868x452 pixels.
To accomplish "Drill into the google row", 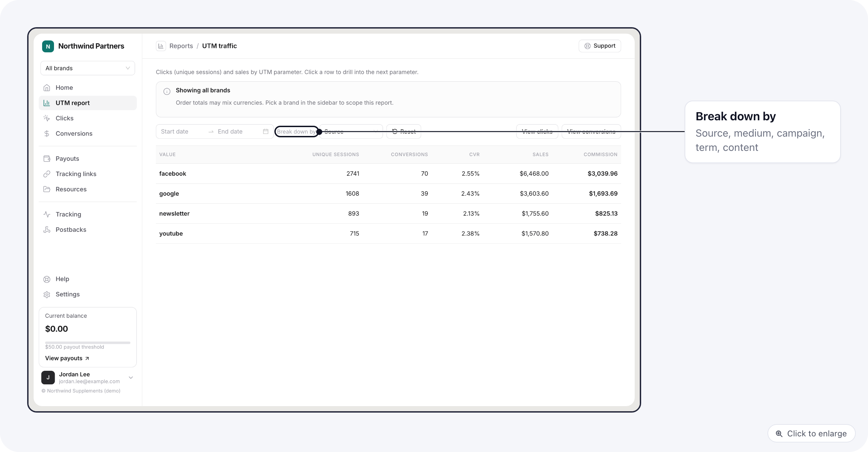I will point(388,194).
